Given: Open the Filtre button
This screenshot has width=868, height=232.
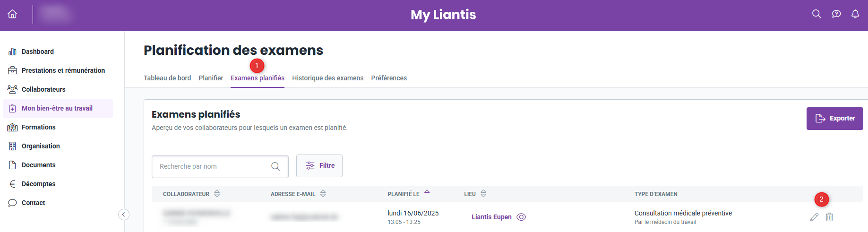Looking at the screenshot, I should click(x=319, y=166).
